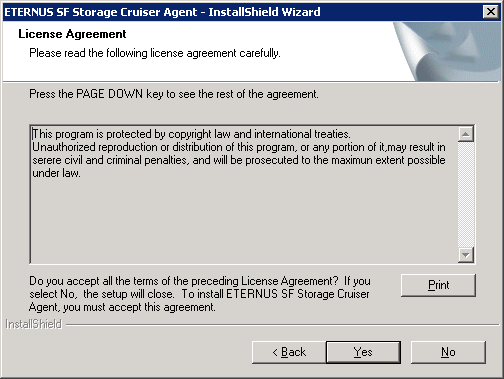Click the InstallShield label near the bottom

coord(34,324)
